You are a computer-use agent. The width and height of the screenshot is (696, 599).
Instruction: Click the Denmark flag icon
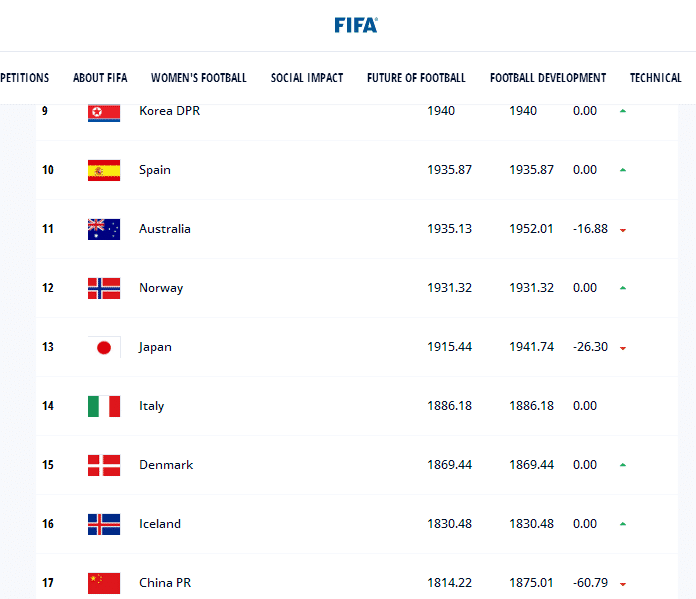[104, 465]
